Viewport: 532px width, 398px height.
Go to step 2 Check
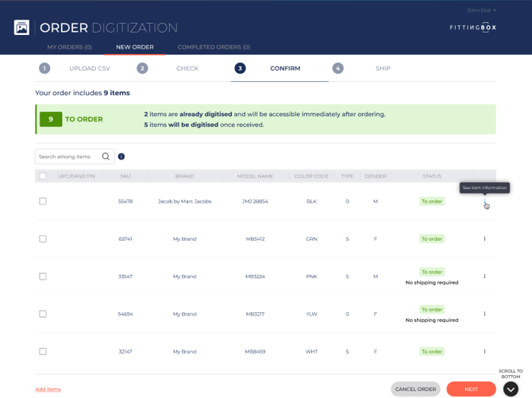click(x=187, y=68)
